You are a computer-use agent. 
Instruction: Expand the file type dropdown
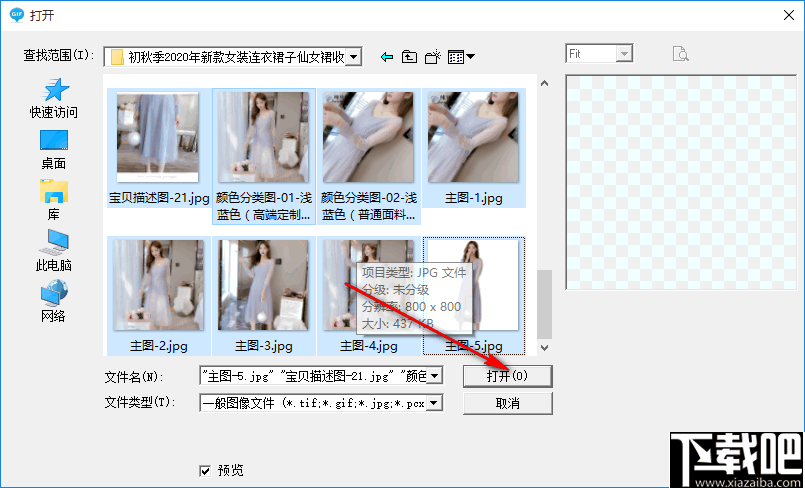[434, 403]
